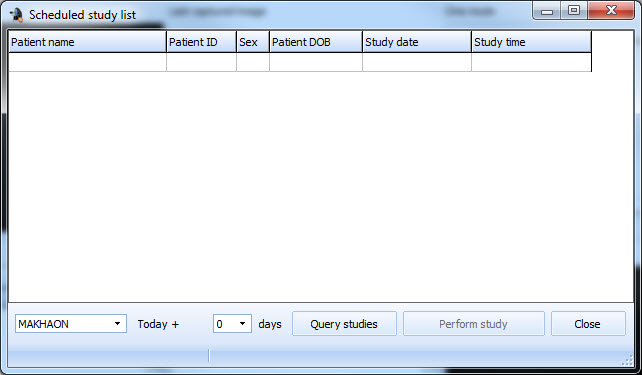Sort by Patient ID column header
This screenshot has width=642, height=375.
click(201, 42)
